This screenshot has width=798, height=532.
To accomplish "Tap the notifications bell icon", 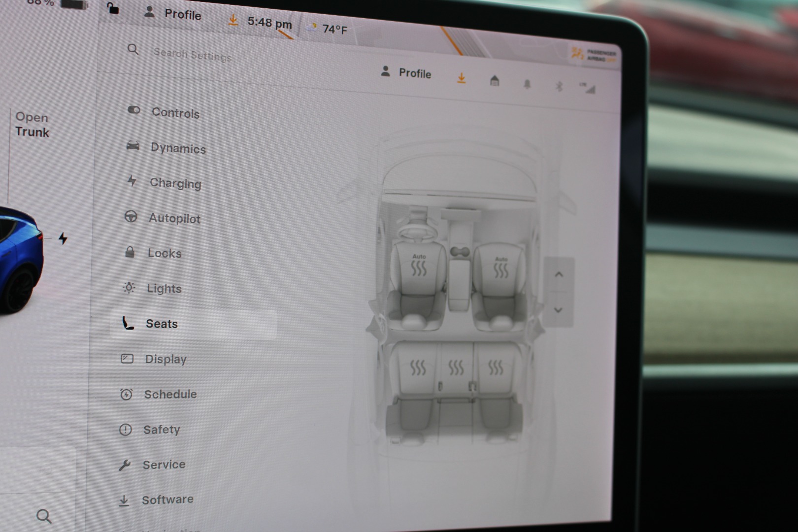I will [x=527, y=84].
